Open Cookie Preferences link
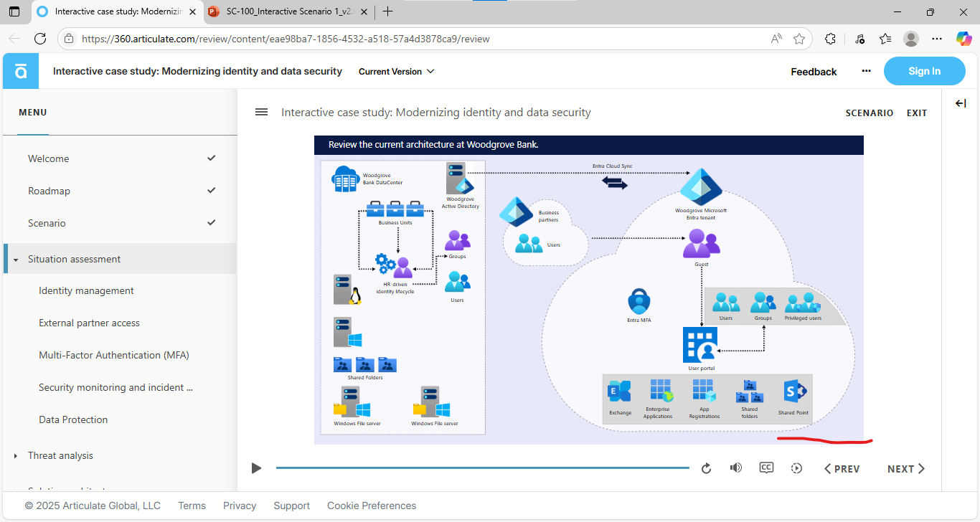 (x=372, y=506)
